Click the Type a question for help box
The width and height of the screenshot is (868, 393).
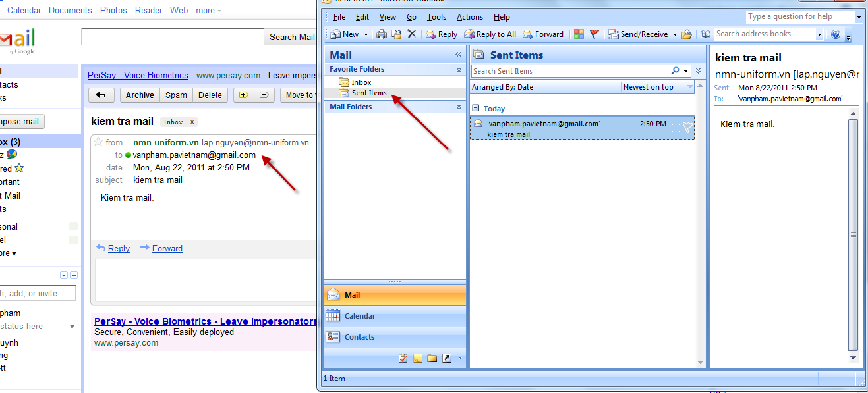[x=800, y=16]
